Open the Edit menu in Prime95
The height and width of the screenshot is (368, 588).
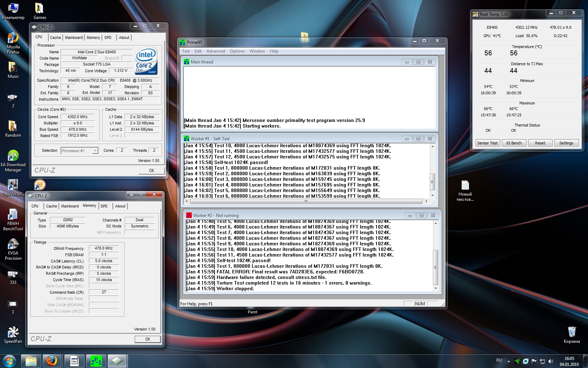coord(198,51)
